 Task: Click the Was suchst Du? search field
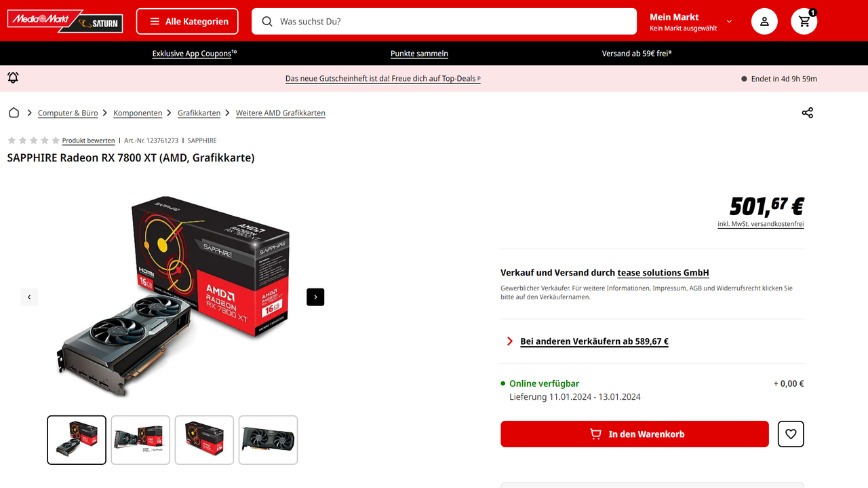[444, 22]
